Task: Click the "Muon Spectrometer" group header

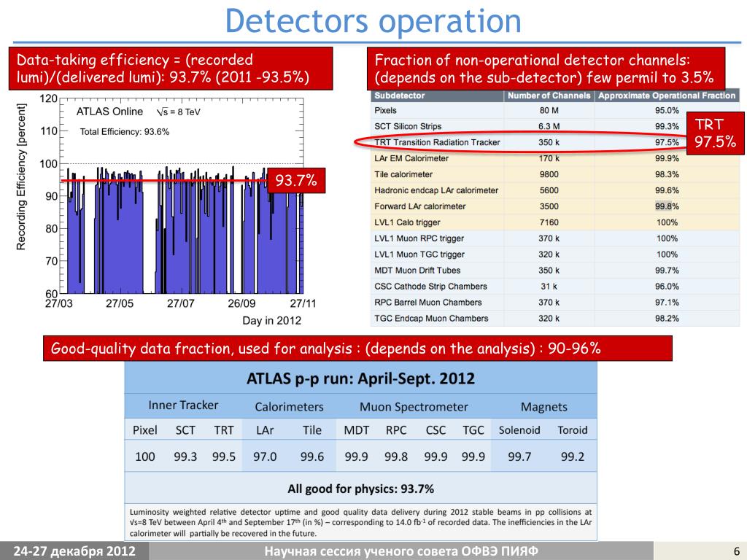Action: coord(414,407)
